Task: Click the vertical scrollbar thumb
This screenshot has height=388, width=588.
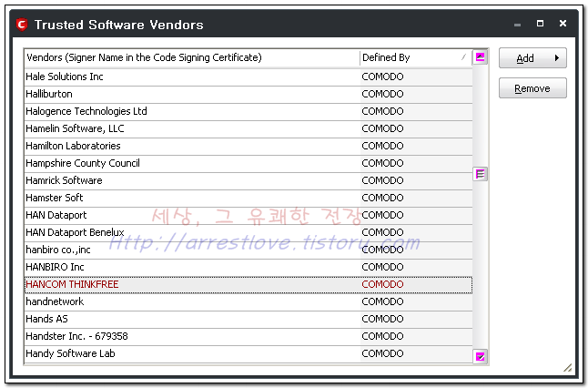Action: tap(480, 174)
